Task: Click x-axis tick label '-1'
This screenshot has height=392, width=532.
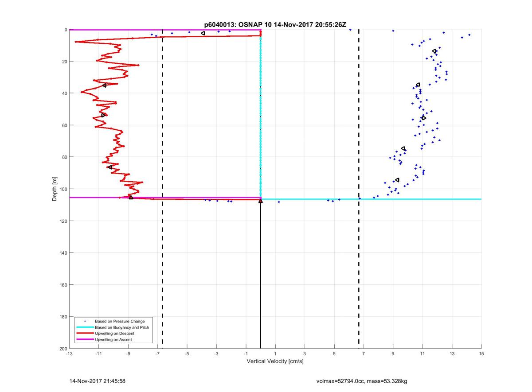Action: [x=246, y=354]
